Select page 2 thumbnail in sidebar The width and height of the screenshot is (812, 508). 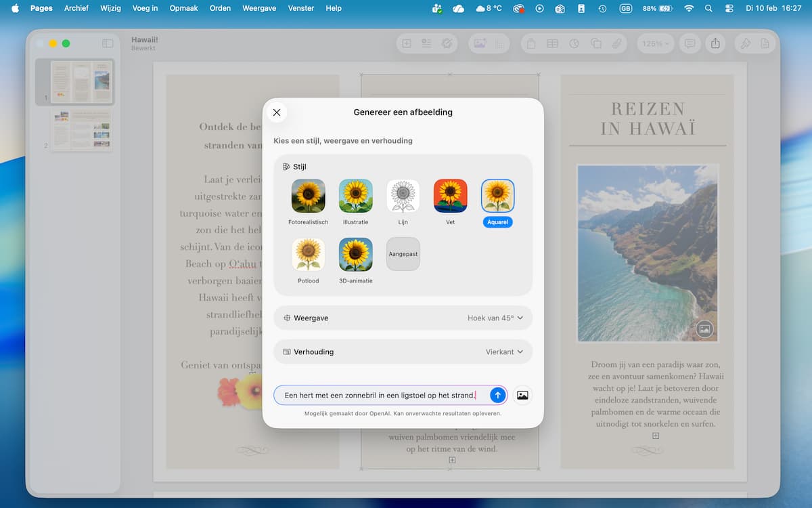tap(81, 129)
